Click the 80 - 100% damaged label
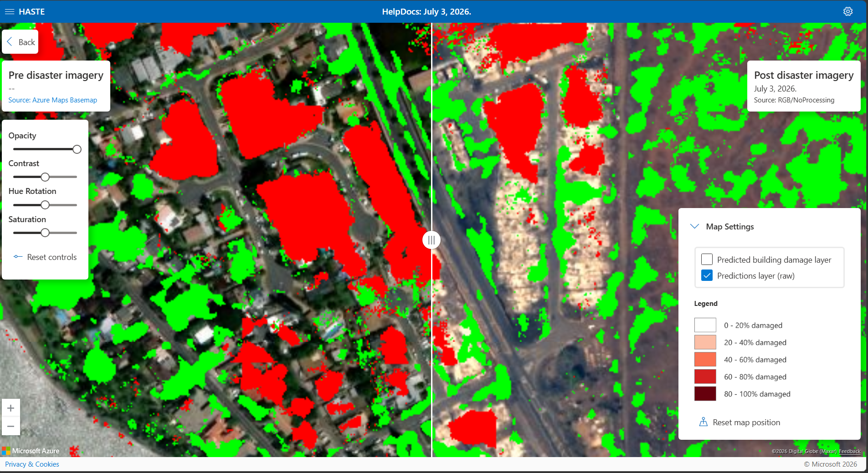Screen dimensions: 868x473 click(x=757, y=394)
